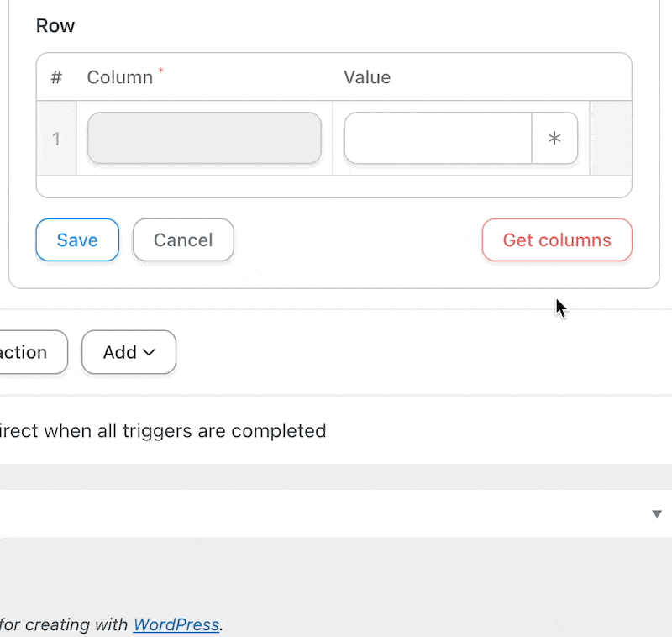Screen dimensions: 672x637
Task: Click the hash symbol column header
Action: 55,76
